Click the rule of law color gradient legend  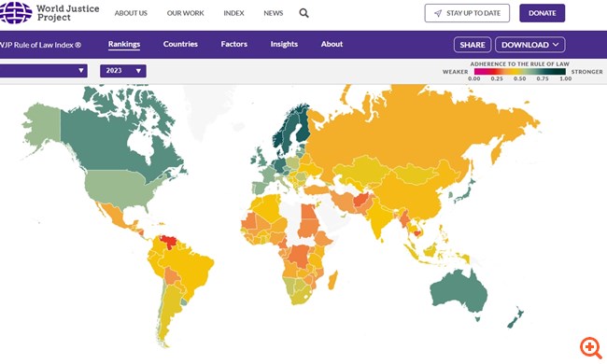(520, 72)
